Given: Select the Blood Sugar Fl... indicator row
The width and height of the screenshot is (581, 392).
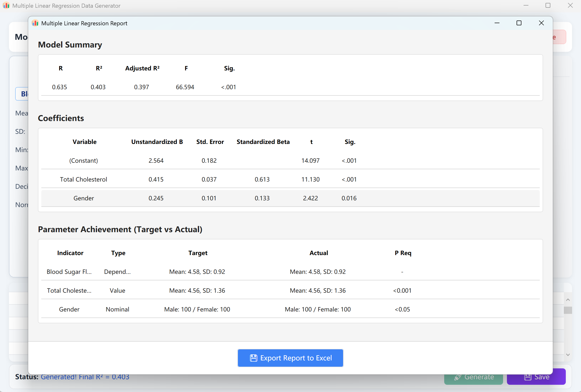Looking at the screenshot, I should tap(290, 271).
